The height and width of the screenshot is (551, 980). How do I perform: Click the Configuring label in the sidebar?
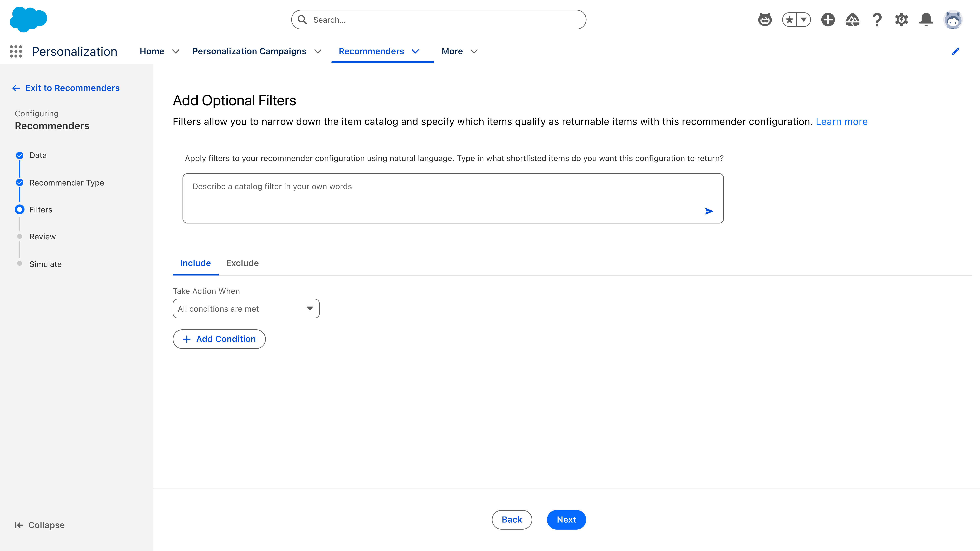click(37, 114)
